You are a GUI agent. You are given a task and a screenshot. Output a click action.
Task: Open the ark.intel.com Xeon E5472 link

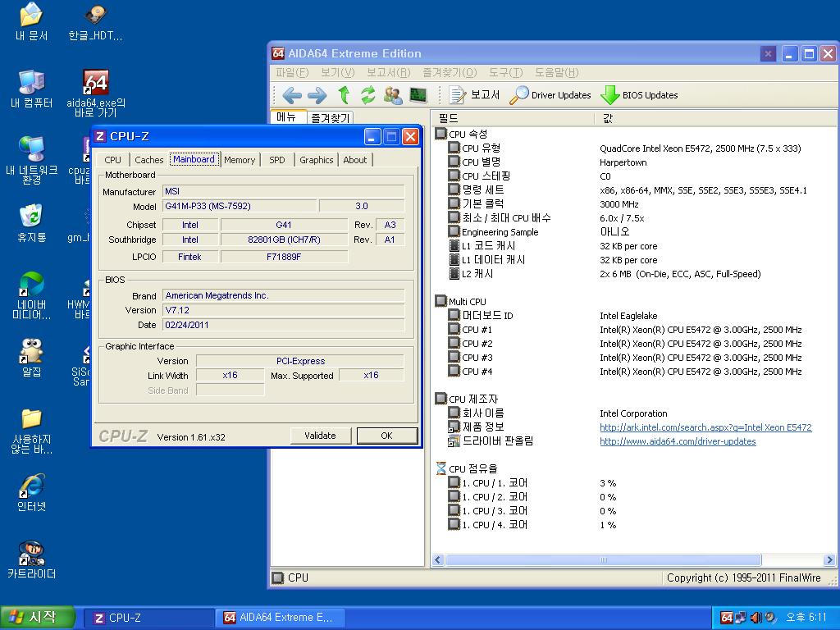tap(705, 427)
